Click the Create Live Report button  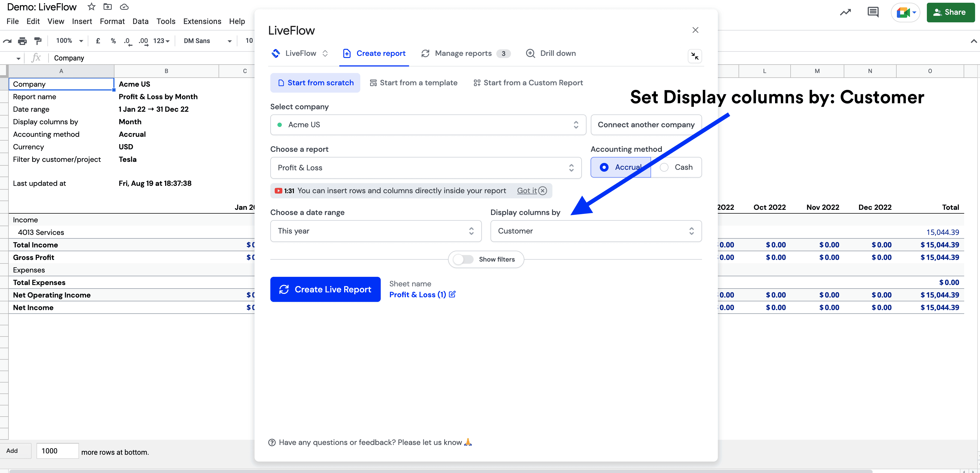325,289
